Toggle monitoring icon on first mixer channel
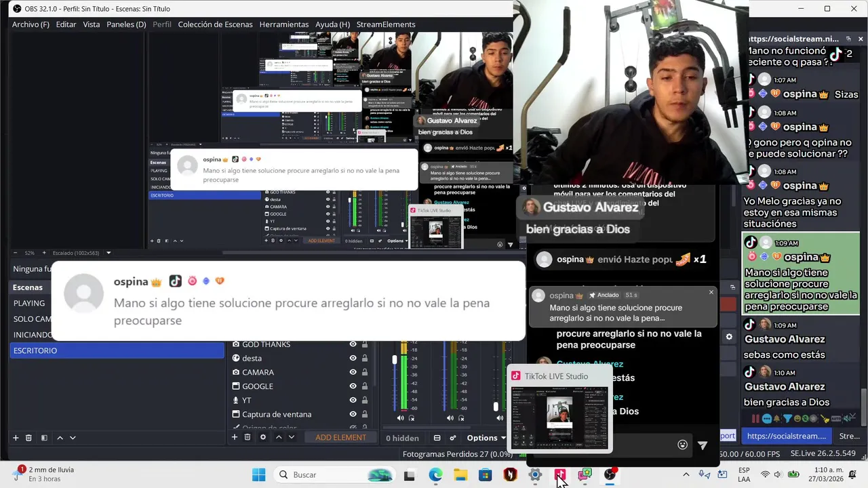Viewport: 868px width, 488px height. point(412,418)
